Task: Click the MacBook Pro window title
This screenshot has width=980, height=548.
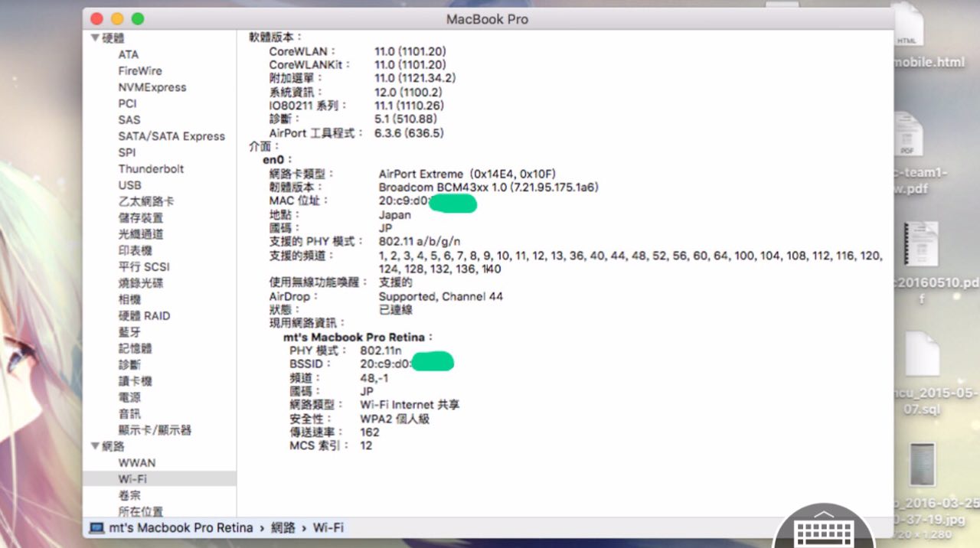Action: (487, 19)
